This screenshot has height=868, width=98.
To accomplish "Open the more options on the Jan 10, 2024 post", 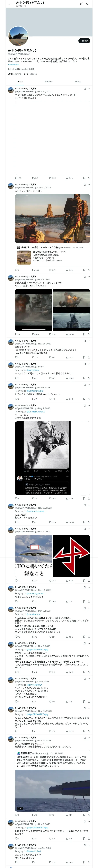I will (x=89, y=185).
